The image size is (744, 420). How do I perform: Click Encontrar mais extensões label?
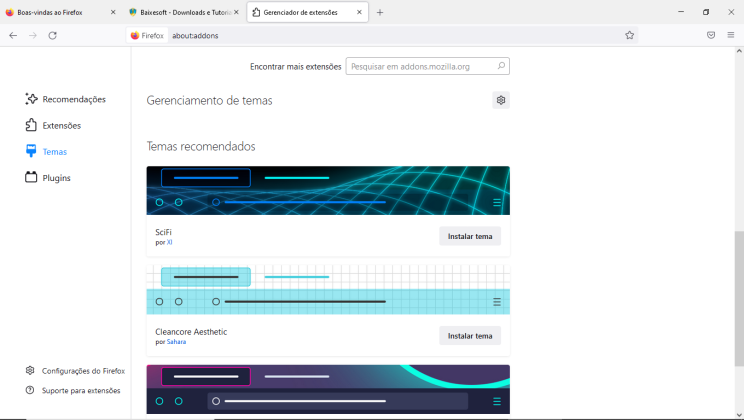click(x=296, y=67)
